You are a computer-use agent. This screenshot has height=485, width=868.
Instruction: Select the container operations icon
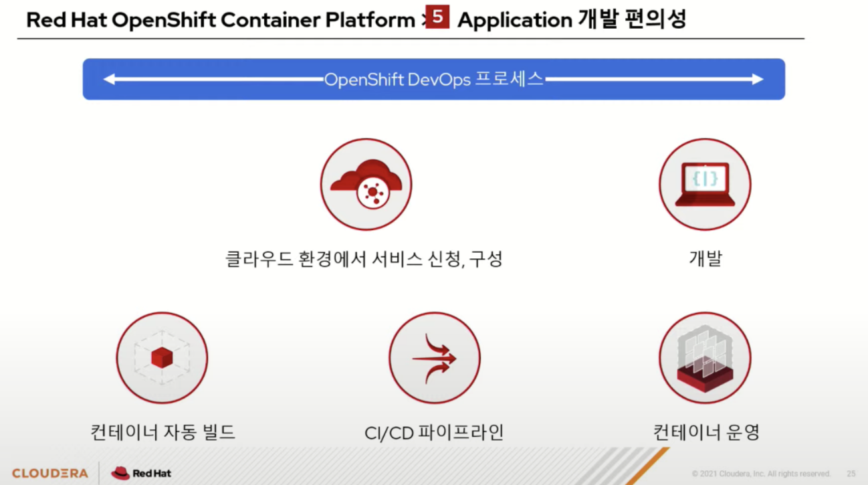(705, 358)
